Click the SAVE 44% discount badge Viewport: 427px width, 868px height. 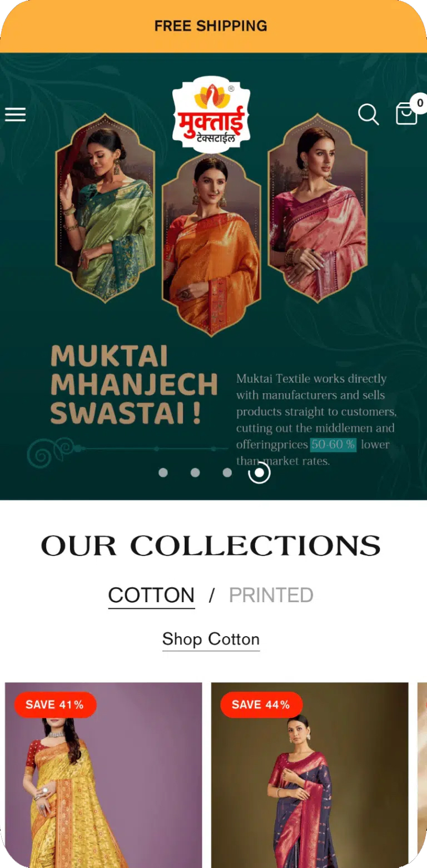point(261,705)
